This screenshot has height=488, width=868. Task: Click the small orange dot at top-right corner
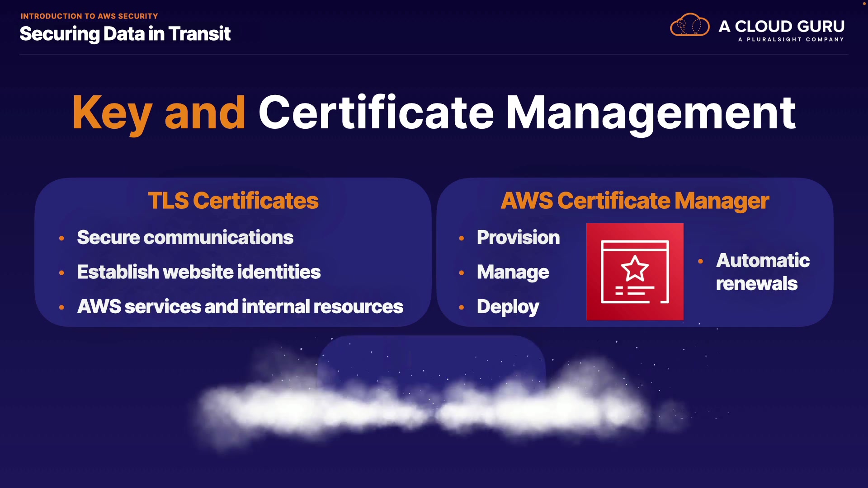(x=864, y=3)
